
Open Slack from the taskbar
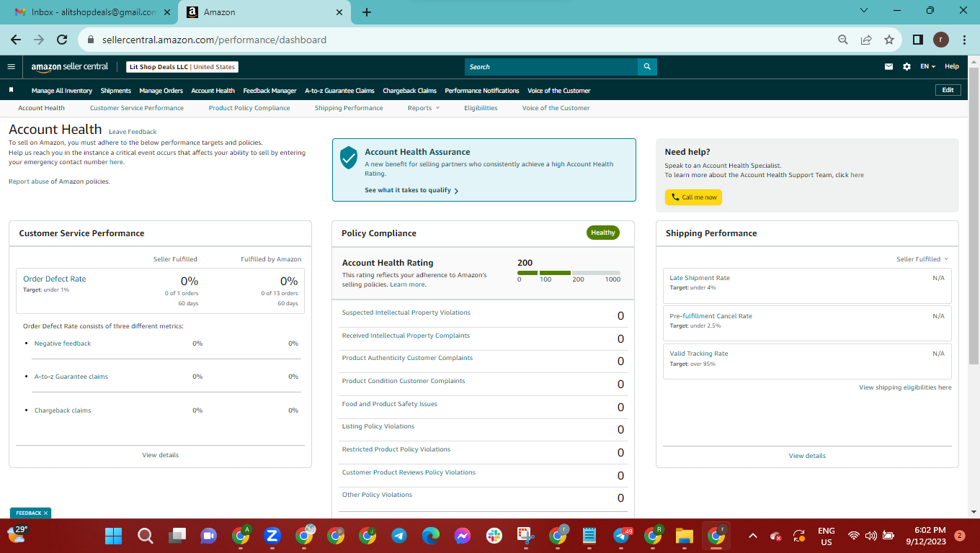click(x=494, y=536)
